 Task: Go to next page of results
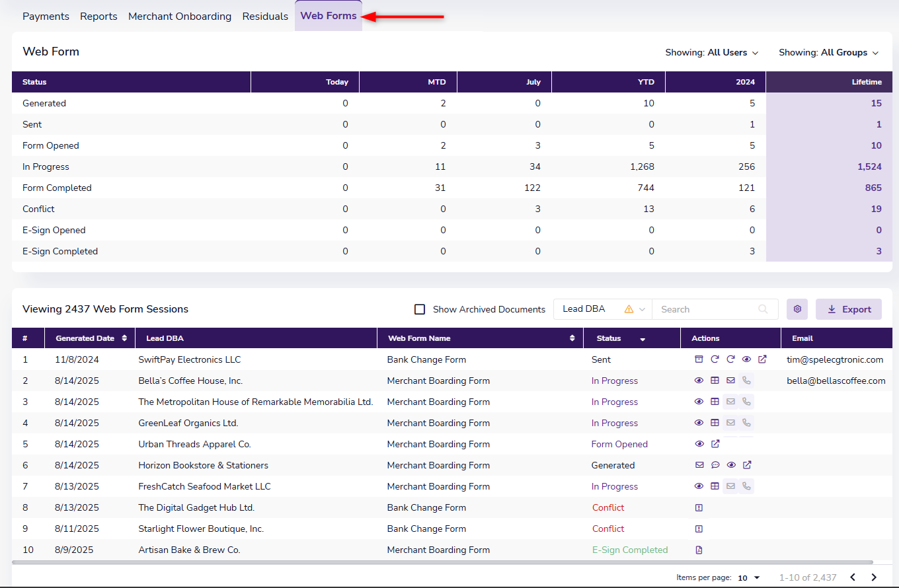874,577
